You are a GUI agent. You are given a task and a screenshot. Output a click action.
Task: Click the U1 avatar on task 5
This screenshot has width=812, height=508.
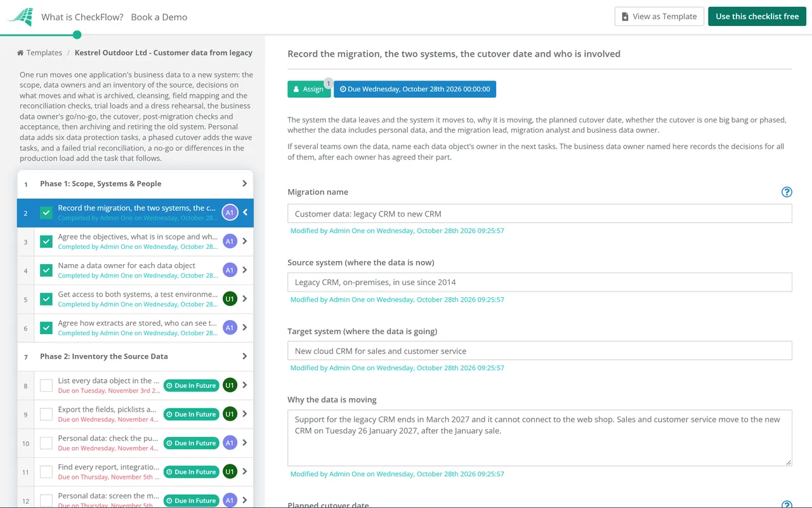[x=230, y=298]
